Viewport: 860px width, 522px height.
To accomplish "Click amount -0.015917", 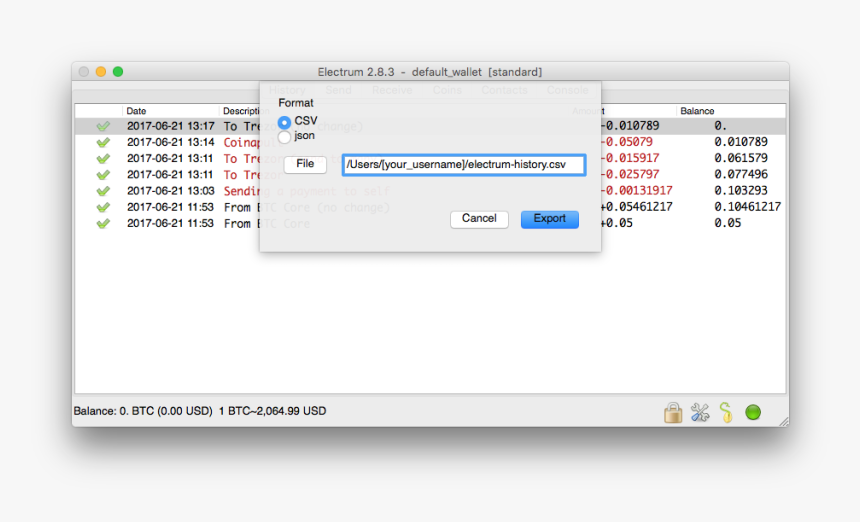I will [629, 158].
